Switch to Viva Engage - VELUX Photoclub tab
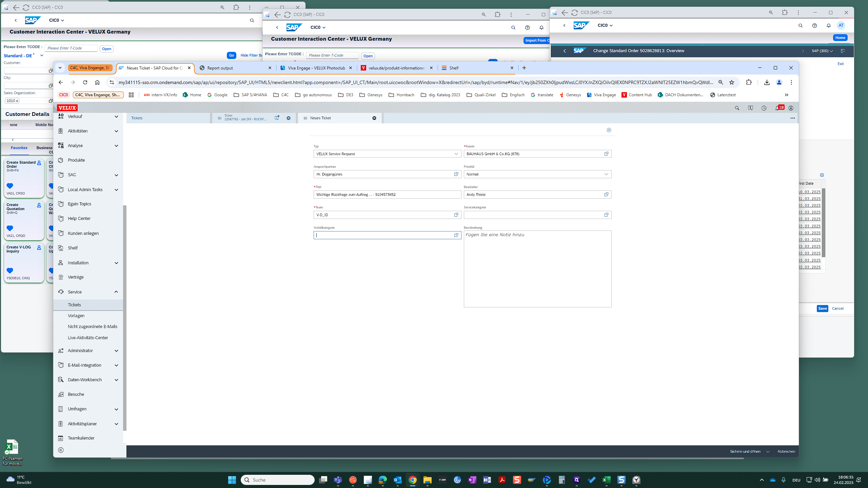Viewport: 868px width, 488px height. pyautogui.click(x=316, y=68)
